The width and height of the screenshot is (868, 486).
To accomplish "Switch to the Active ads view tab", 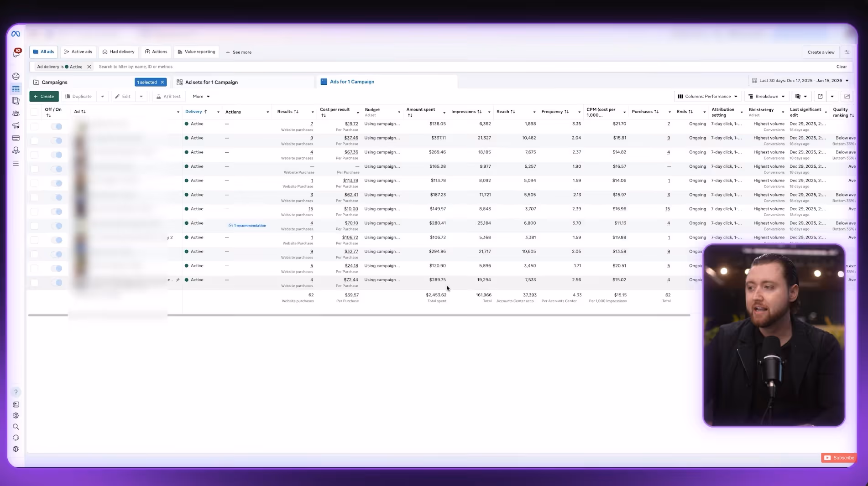I will (x=78, y=52).
